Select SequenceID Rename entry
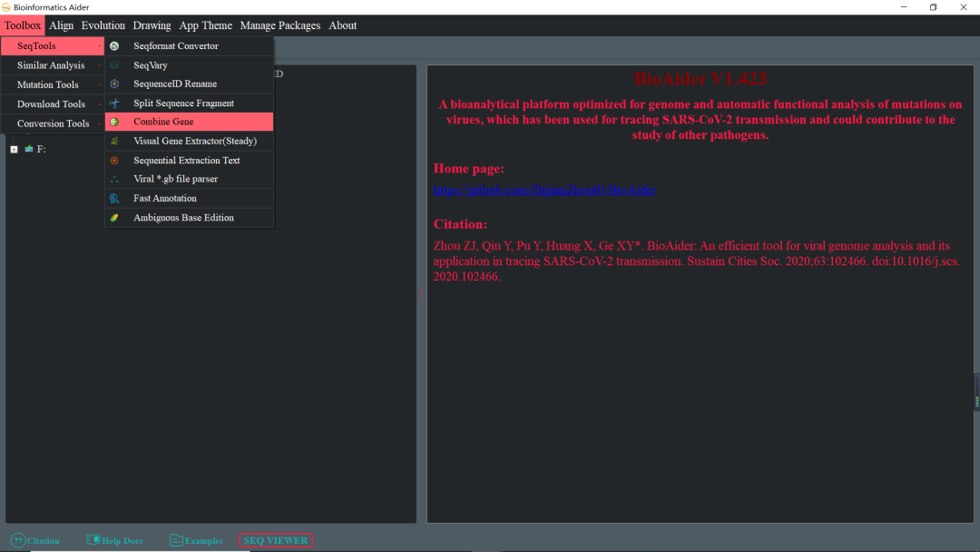Viewport: 980px width, 552px height. pyautogui.click(x=190, y=84)
